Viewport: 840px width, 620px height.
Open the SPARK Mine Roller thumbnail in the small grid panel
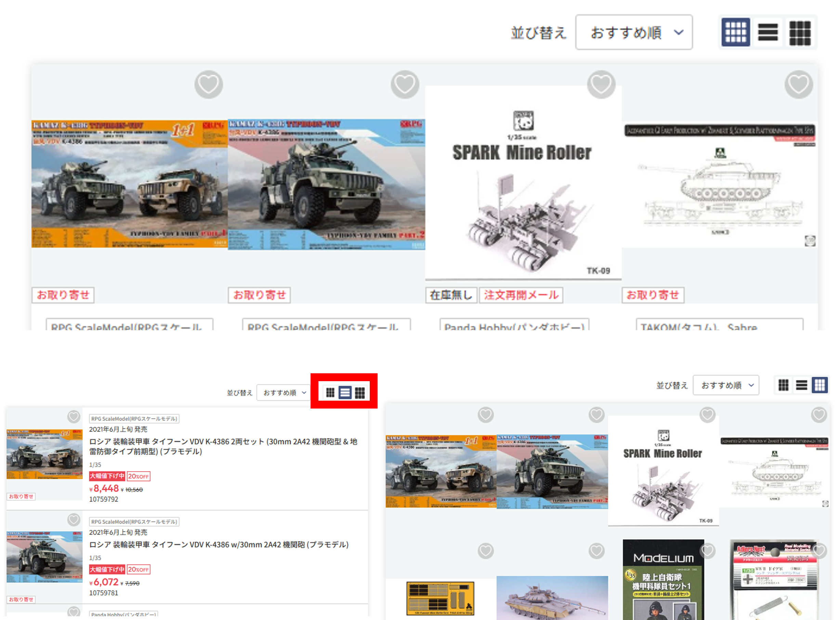[x=663, y=470]
